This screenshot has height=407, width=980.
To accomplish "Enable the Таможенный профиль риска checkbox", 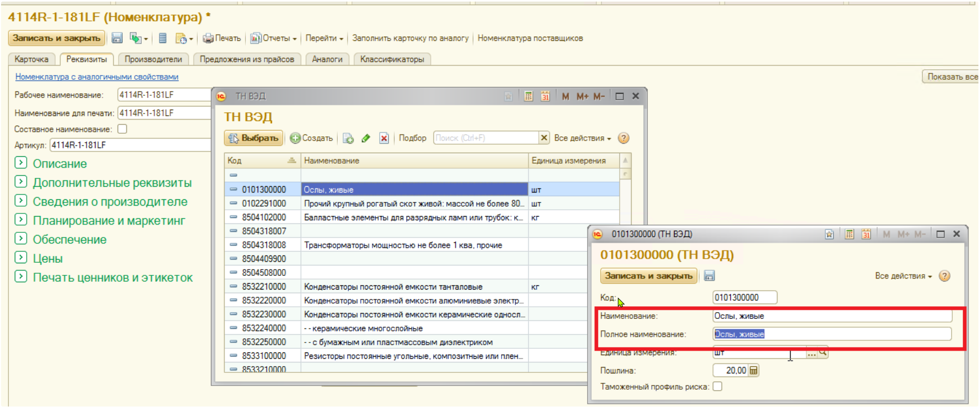I will click(x=718, y=387).
